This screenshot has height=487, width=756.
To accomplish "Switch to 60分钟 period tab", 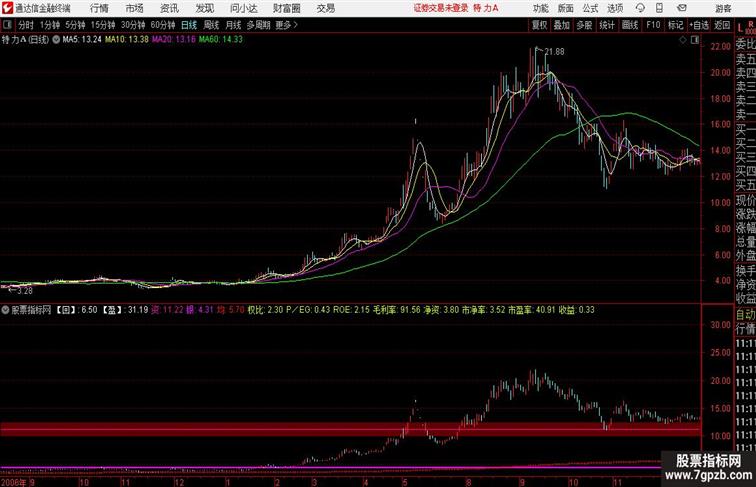I will (163, 25).
